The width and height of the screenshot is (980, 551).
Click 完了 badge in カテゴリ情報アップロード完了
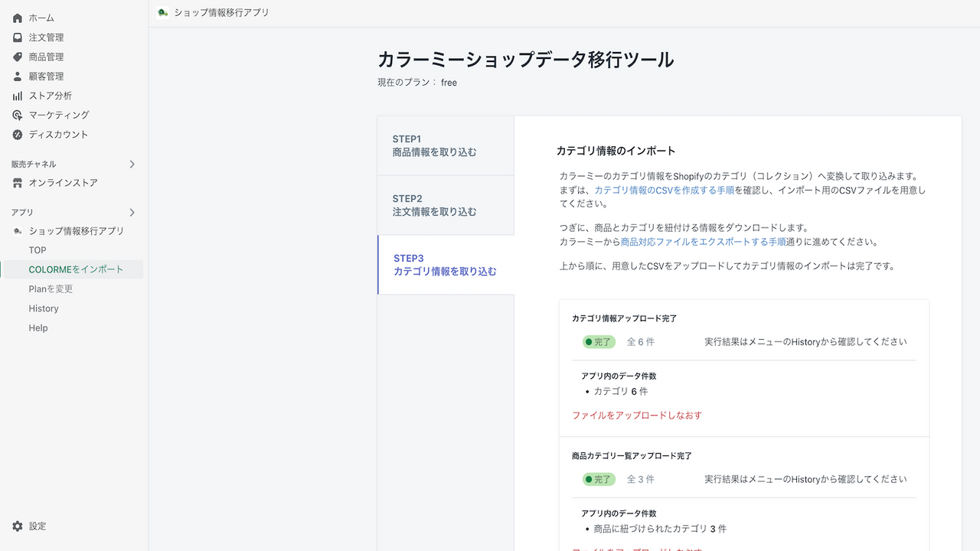[x=599, y=342]
